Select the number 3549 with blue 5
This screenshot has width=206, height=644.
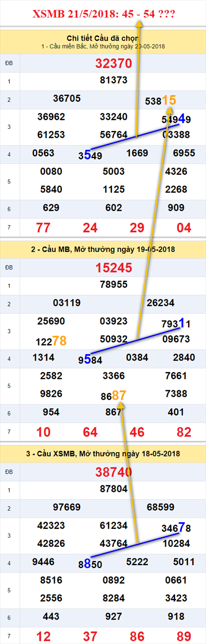[90, 155]
